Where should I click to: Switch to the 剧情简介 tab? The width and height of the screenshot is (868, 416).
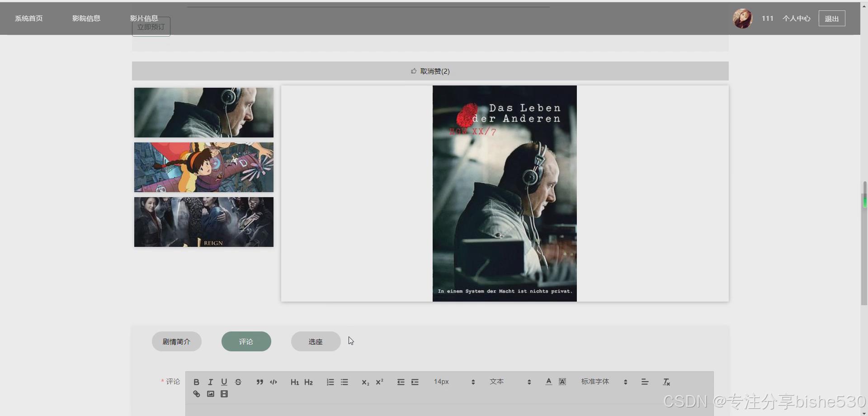point(177,341)
